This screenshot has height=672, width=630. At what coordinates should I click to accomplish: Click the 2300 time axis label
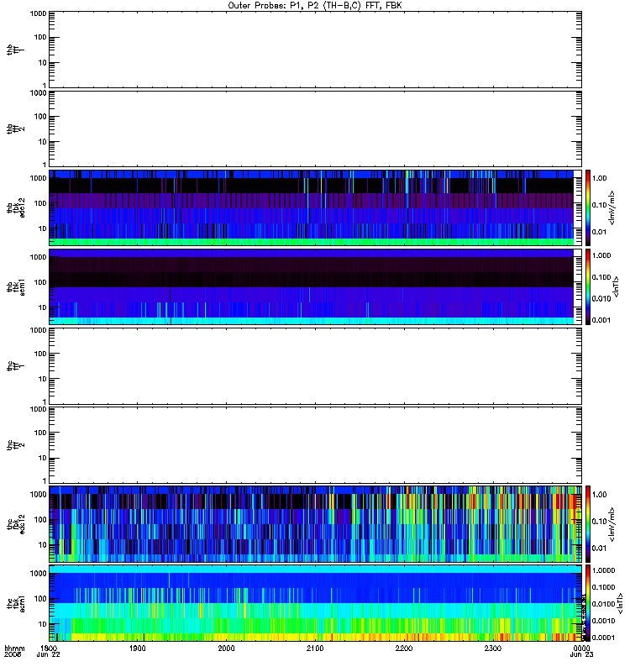pyautogui.click(x=493, y=648)
